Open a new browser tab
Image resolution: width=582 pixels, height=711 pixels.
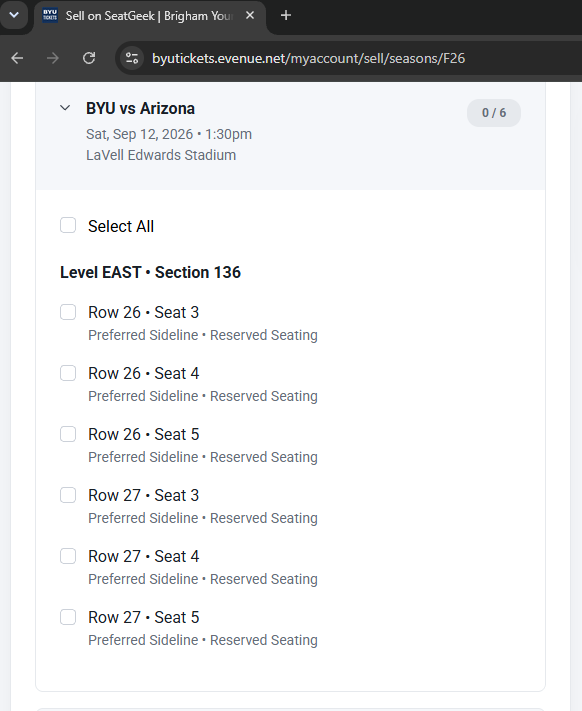click(x=286, y=15)
